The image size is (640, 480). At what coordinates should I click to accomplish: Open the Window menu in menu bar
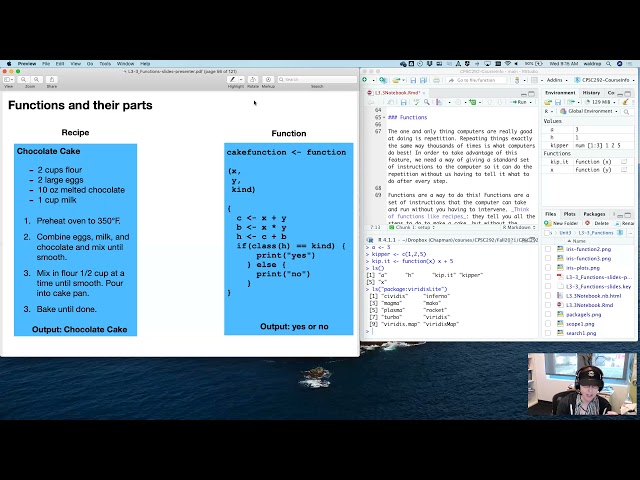tap(125, 64)
